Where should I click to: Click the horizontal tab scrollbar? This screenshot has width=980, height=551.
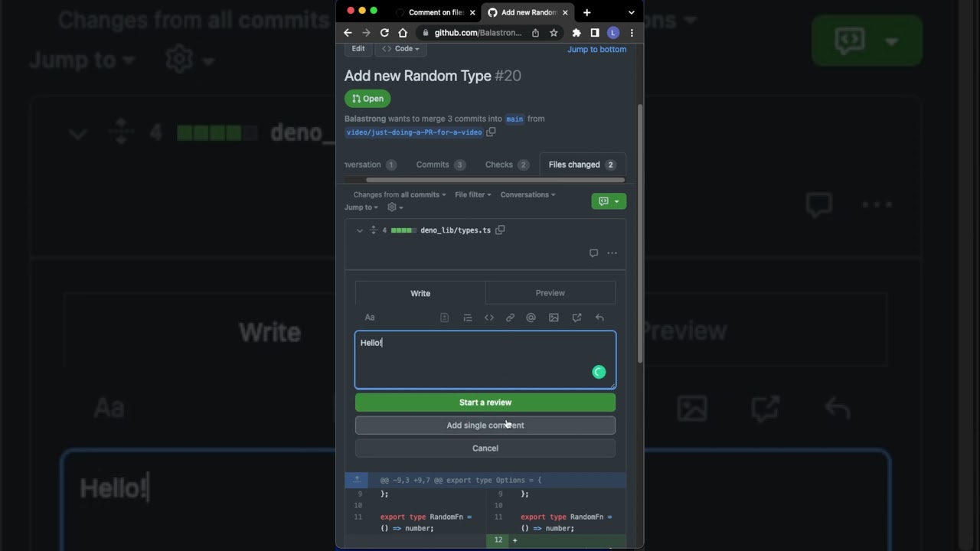495,180
